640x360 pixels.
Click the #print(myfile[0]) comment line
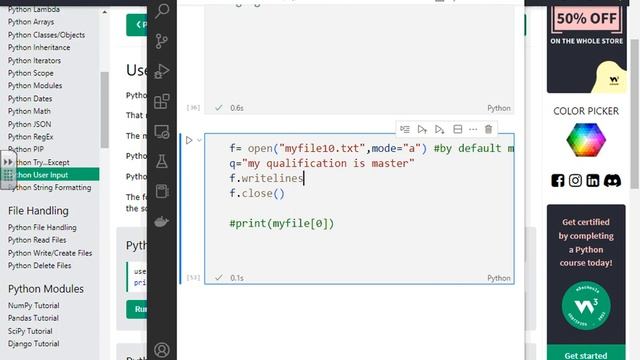point(282,224)
